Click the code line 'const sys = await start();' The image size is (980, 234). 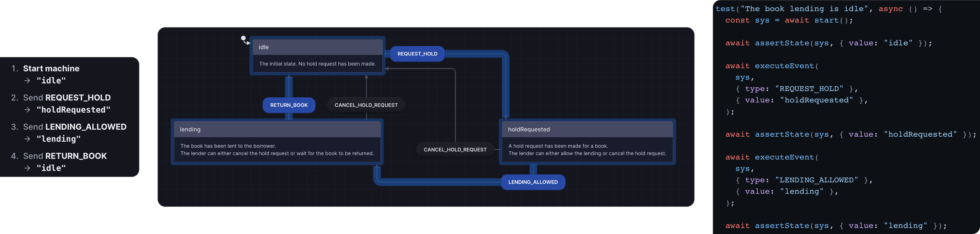click(789, 20)
